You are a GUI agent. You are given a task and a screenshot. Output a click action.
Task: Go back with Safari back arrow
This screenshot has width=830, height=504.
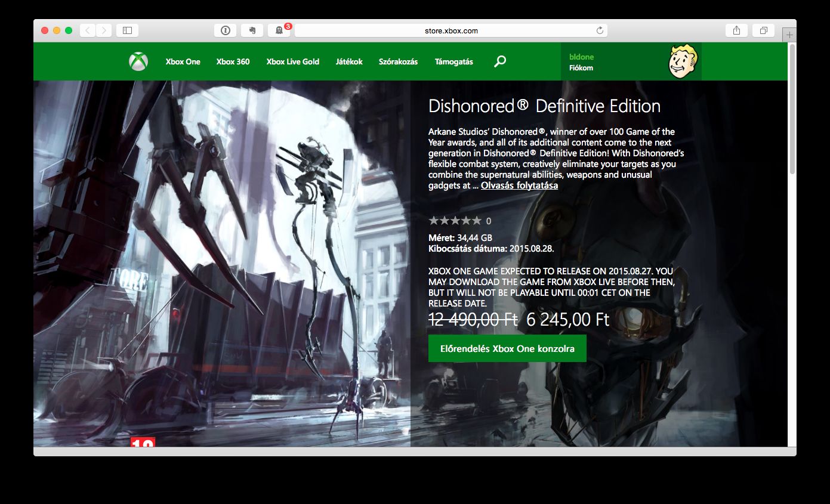tap(88, 30)
